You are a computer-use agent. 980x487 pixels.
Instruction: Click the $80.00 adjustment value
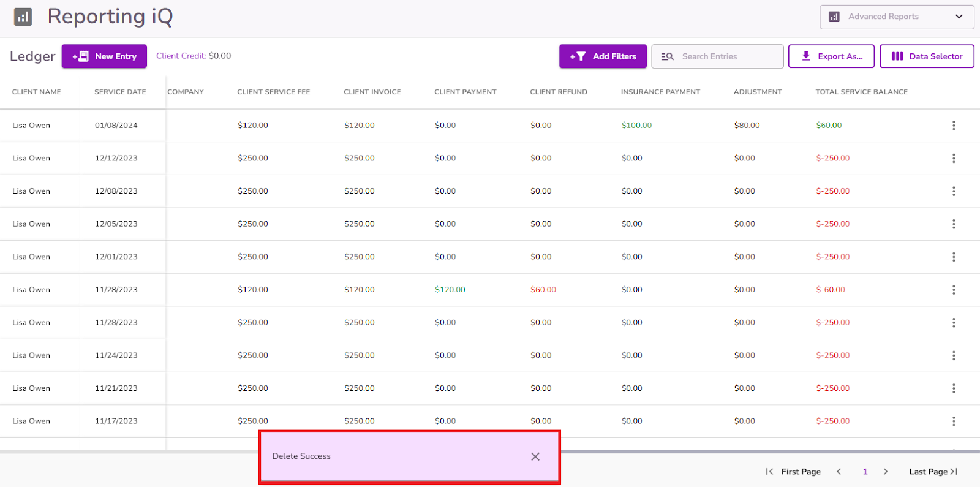(x=747, y=126)
